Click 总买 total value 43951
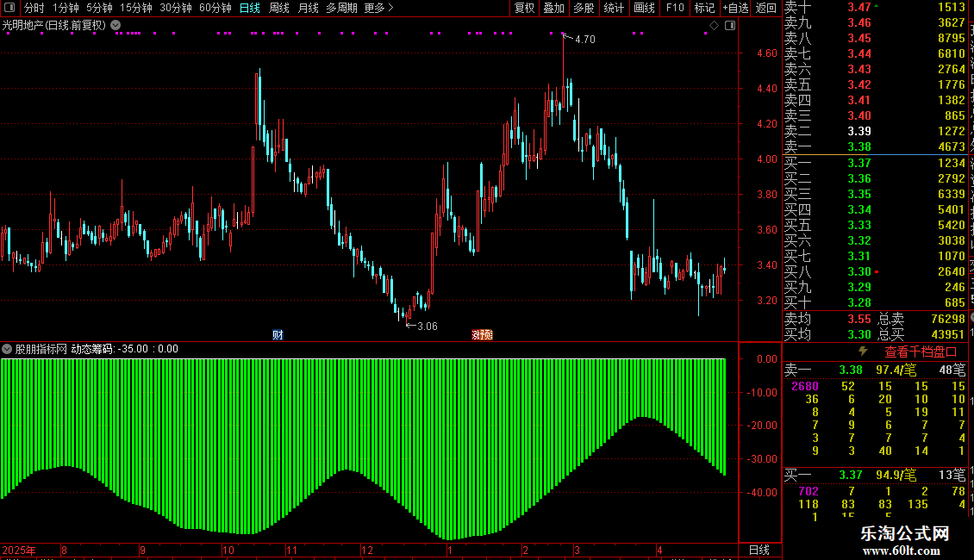The height and width of the screenshot is (560, 974). (948, 334)
